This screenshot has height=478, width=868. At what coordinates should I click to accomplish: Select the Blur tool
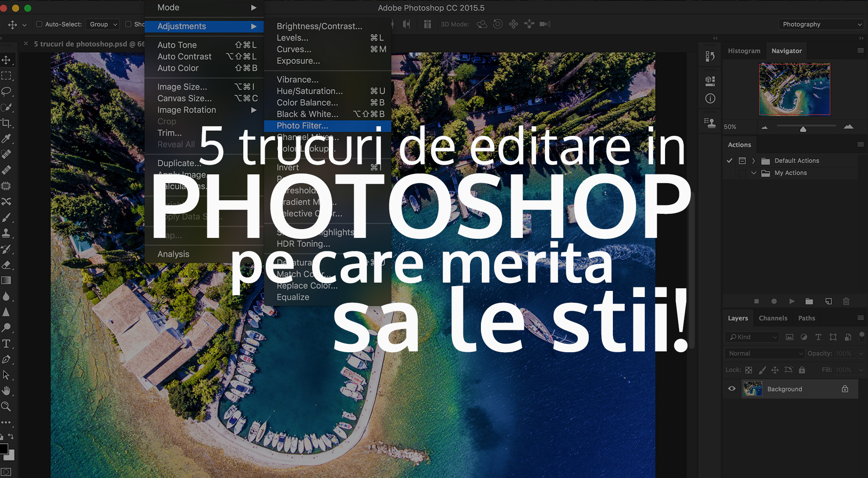tap(6, 296)
